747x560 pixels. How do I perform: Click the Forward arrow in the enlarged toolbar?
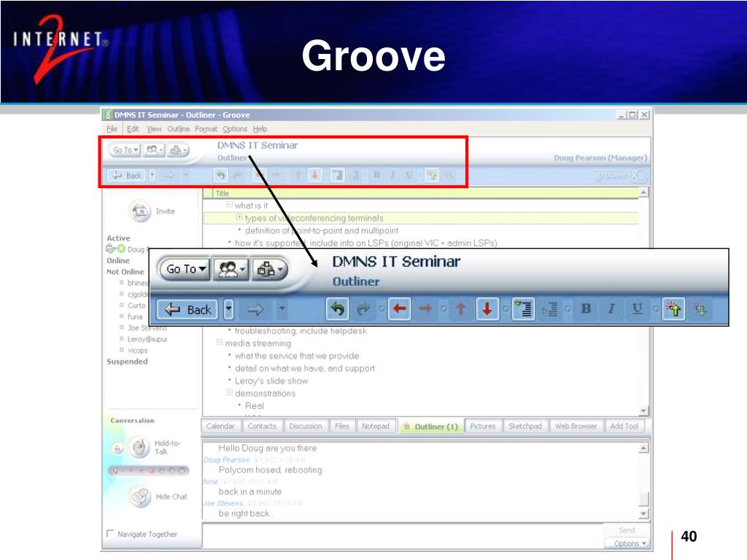[x=255, y=310]
